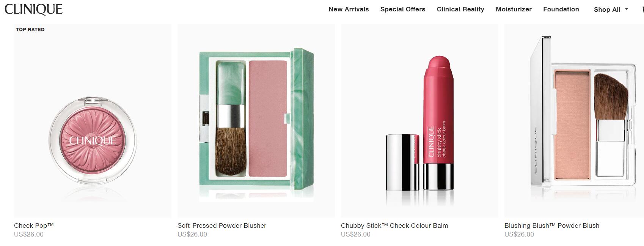Open the New Arrivals menu
The image size is (644, 246).
pos(349,9)
